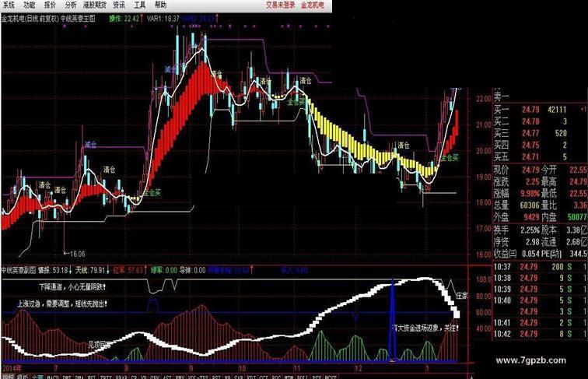Switch to the BOLL indicator tab
Image resolution: width=588 pixels, height=379 pixels.
click(x=303, y=377)
